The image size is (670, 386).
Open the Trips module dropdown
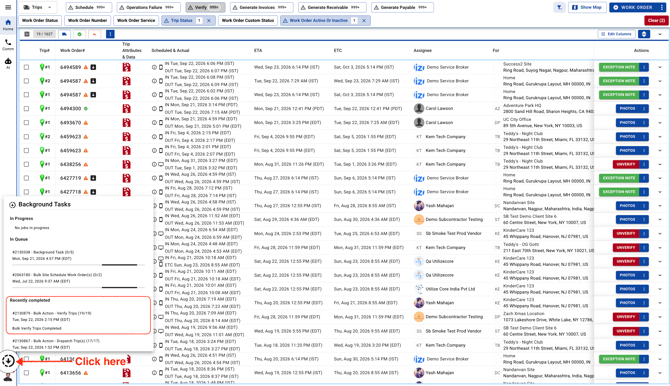tap(38, 7)
